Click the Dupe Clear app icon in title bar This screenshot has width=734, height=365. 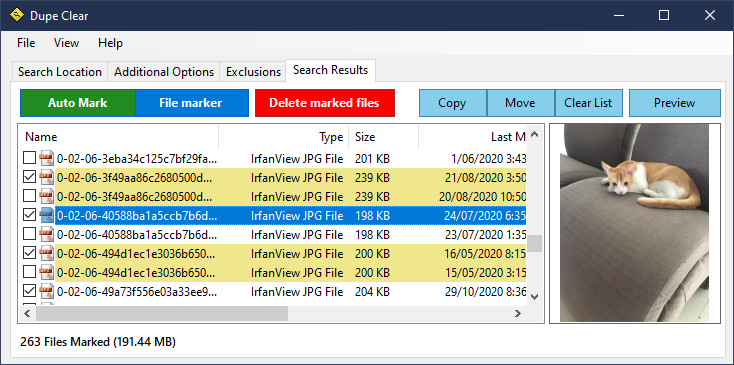click(16, 15)
